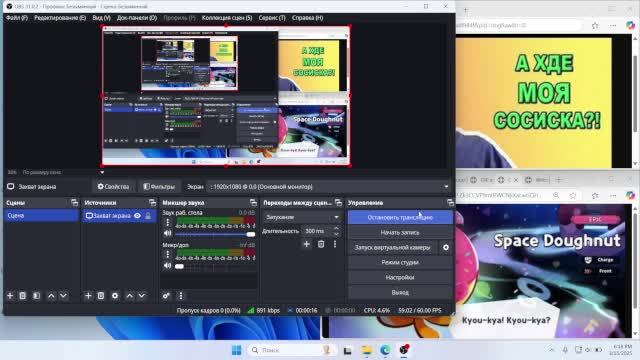Open transition properties three-dot menu
Screen dimensions: 640x360
(335, 244)
